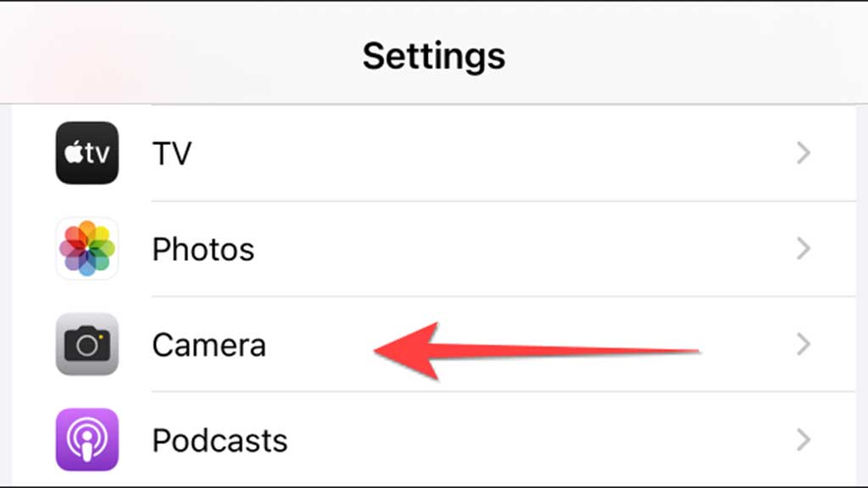This screenshot has width=868, height=488.
Task: Tap header bar right of Settings title
Action: 678,56
